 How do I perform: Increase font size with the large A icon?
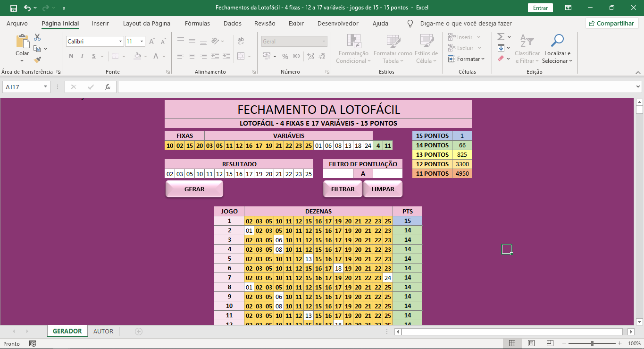(x=152, y=42)
